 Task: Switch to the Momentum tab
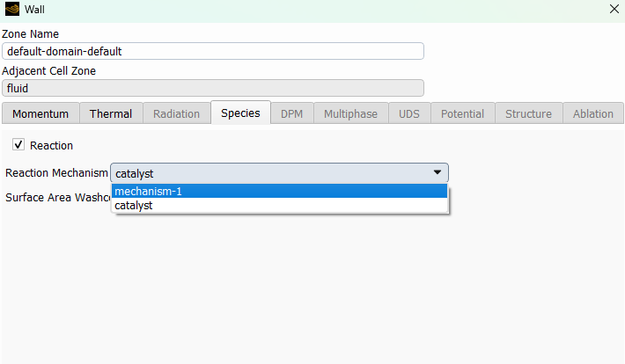(40, 113)
